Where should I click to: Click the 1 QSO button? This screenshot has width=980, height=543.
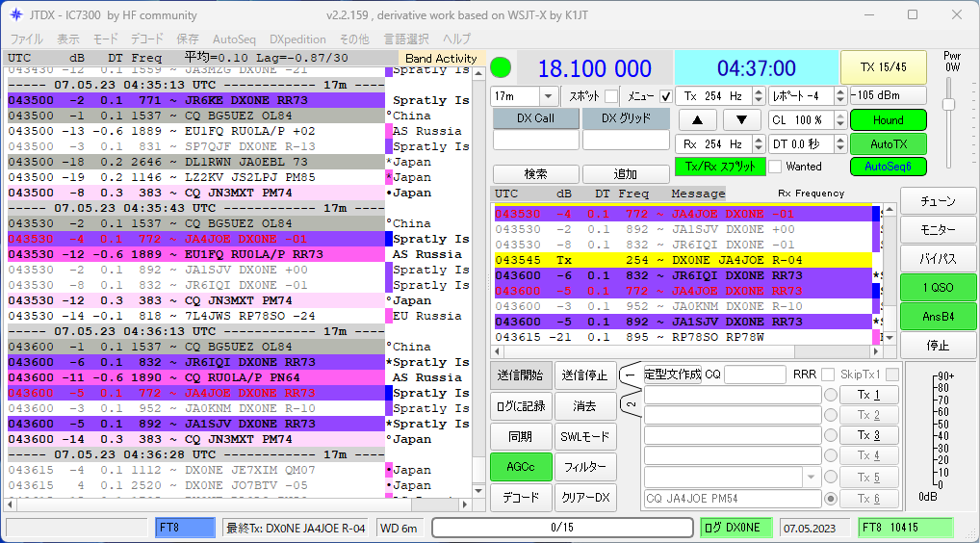pyautogui.click(x=938, y=288)
